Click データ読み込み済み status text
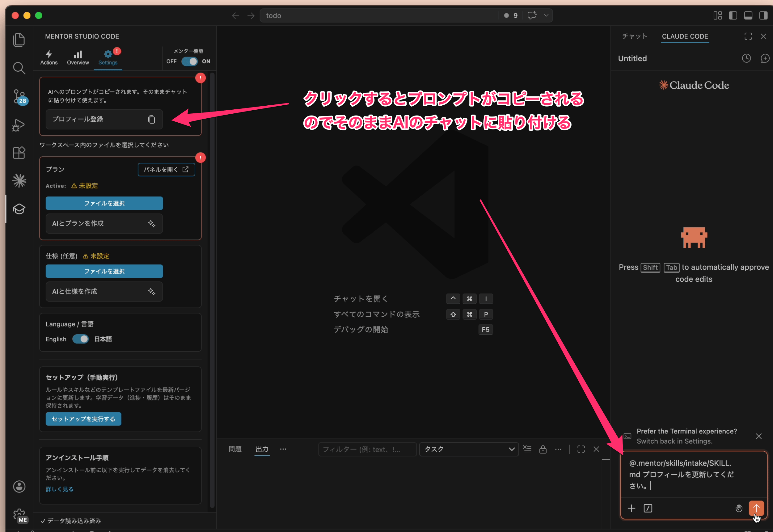Image resolution: width=773 pixels, height=532 pixels. point(71,521)
